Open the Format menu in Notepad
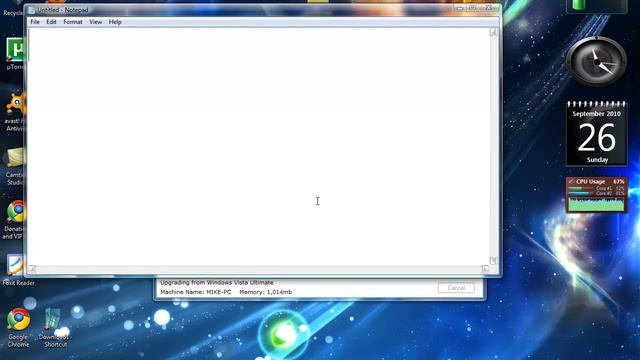Screen dimensions: 640x360 coord(73,22)
